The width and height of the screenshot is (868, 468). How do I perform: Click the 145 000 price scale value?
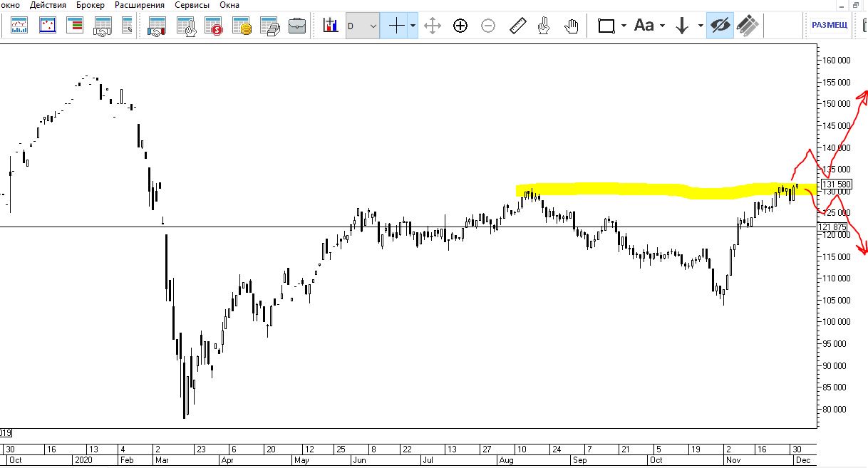pos(837,126)
